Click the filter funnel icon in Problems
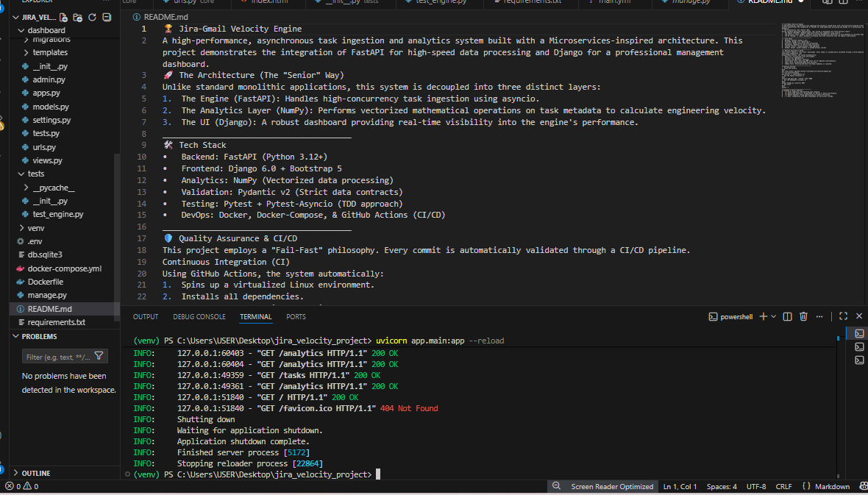 pos(99,357)
